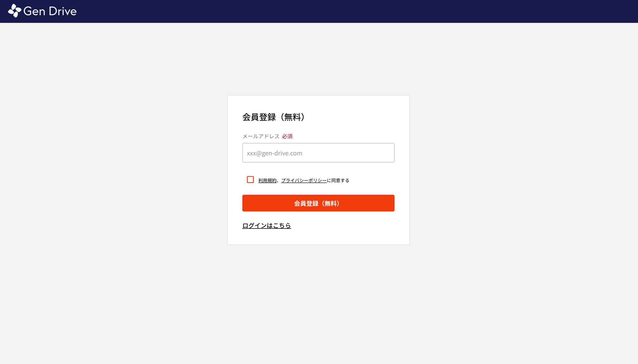Viewport: 638px width, 364px height.
Task: Click the red 必須 required marker
Action: (x=287, y=136)
